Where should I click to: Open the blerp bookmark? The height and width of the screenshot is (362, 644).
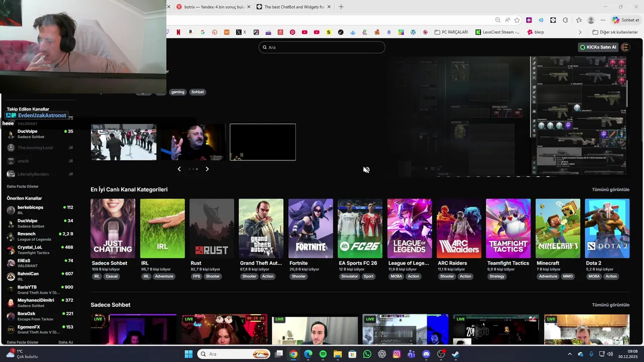coord(535,32)
